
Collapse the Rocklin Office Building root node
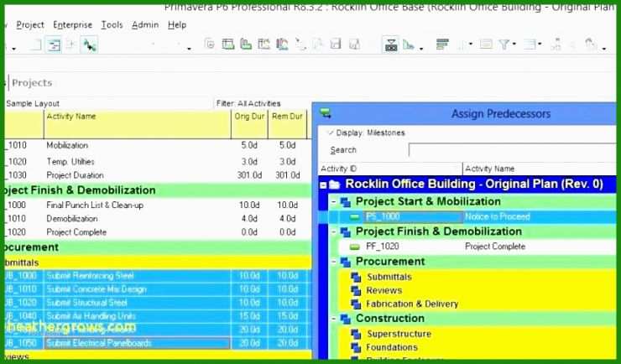[323, 185]
